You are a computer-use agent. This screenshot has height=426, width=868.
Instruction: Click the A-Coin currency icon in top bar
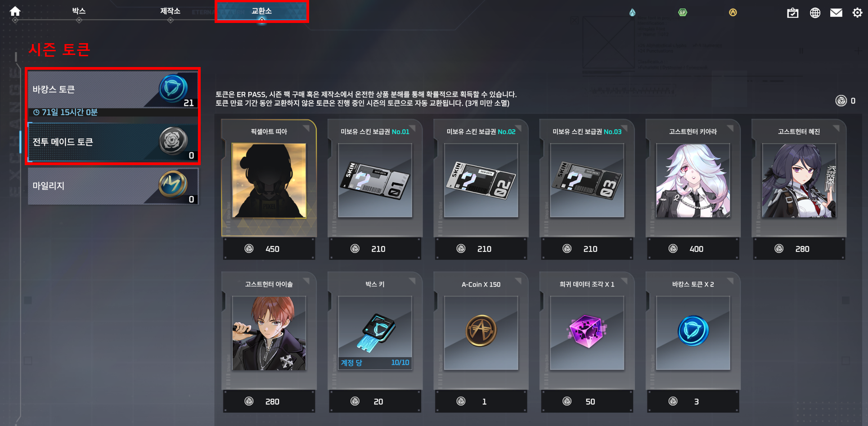coord(733,12)
